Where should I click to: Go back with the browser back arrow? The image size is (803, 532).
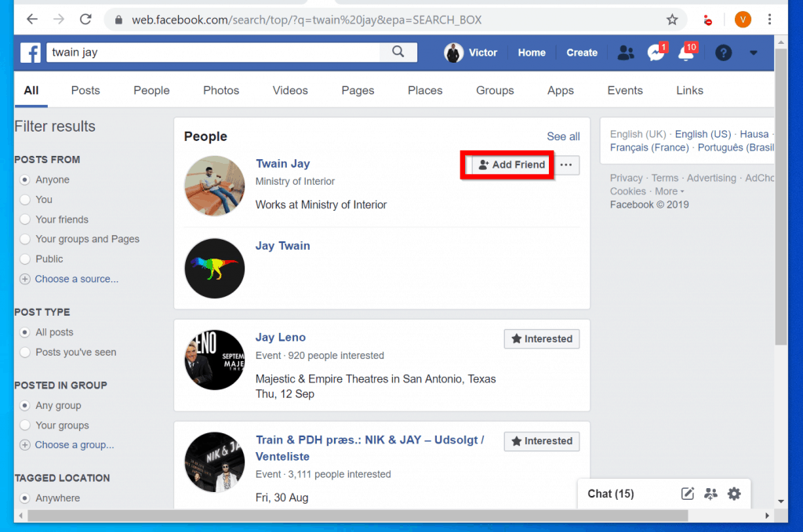[x=32, y=20]
